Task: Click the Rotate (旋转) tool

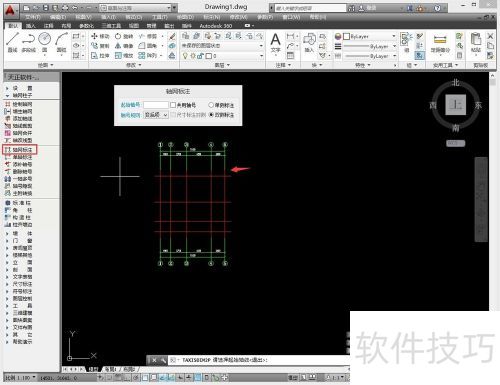Action: (124, 36)
